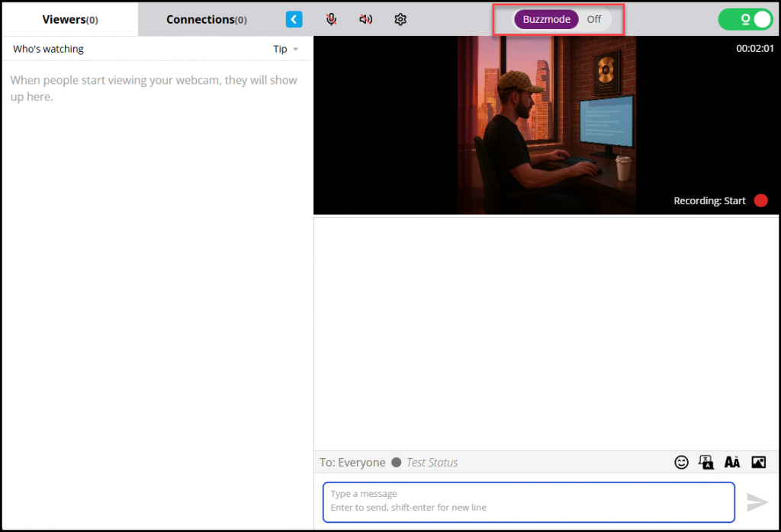This screenshot has width=781, height=532.
Task: Open the emoji picker
Action: point(681,463)
